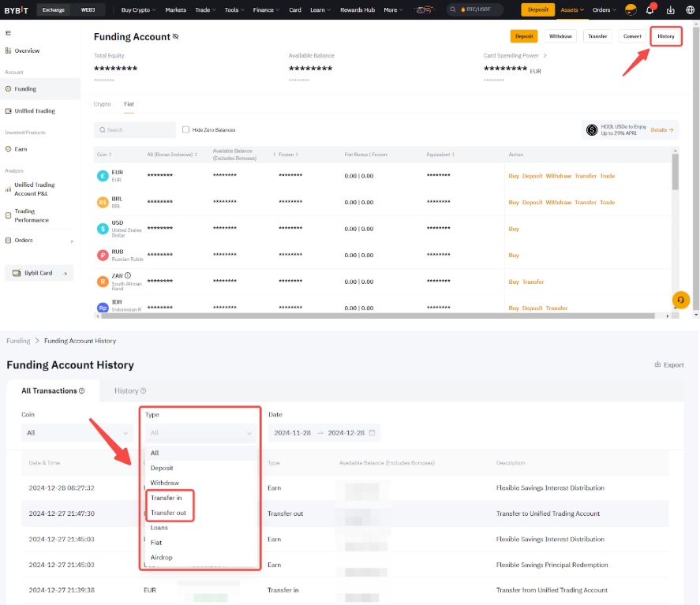This screenshot has height=605, width=700.
Task: Expand the Type dropdown filter
Action: tap(201, 432)
